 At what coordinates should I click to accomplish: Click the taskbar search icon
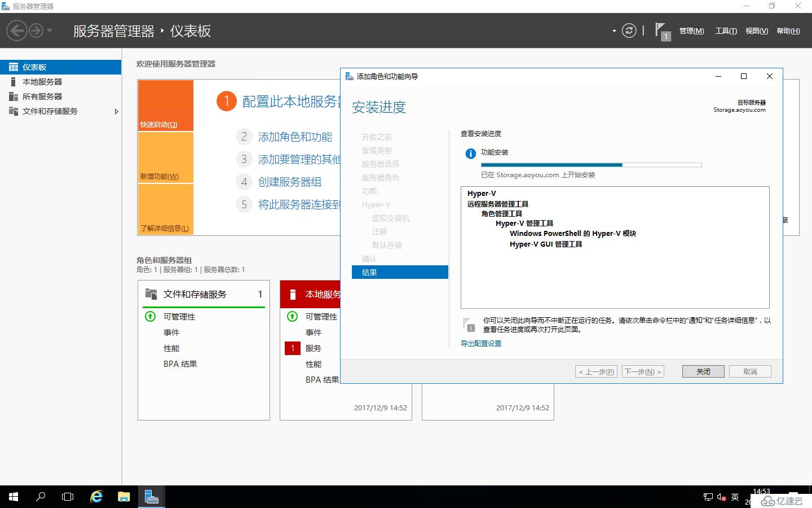coord(41,497)
